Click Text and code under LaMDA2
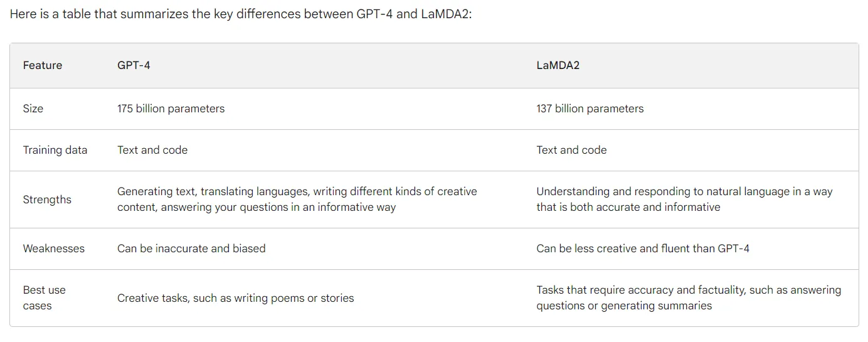868x342 pixels. pos(572,150)
